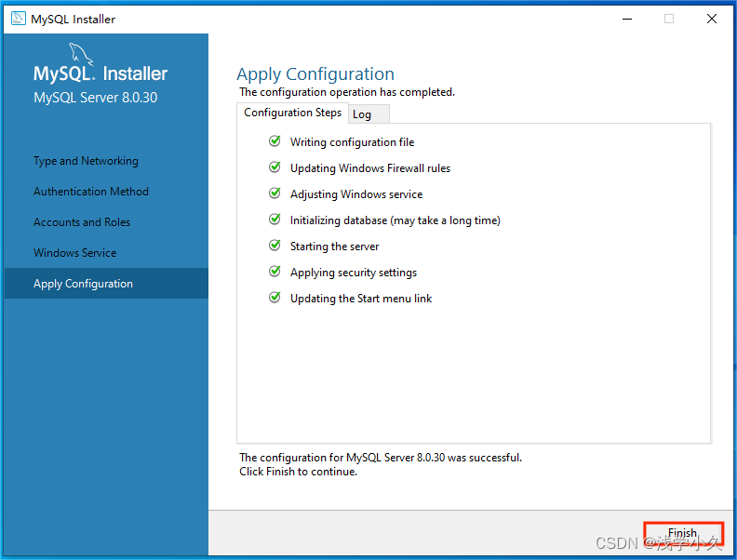
Task: Click green check beside Updating Windows Firewall rules
Action: [275, 167]
